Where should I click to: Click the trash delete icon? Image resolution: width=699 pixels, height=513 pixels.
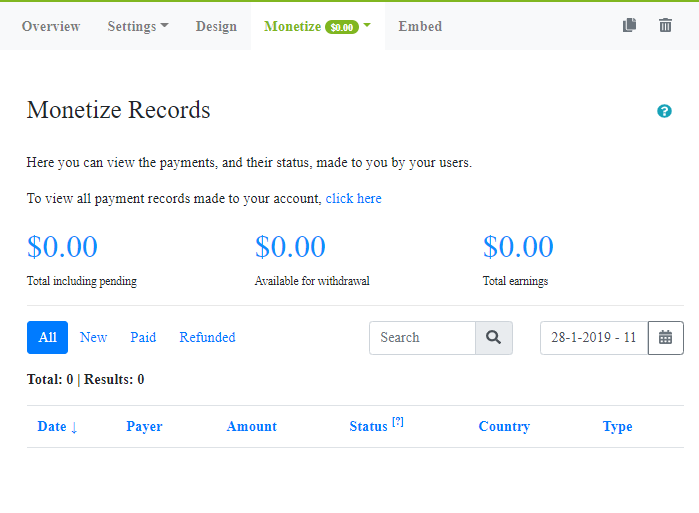point(665,26)
